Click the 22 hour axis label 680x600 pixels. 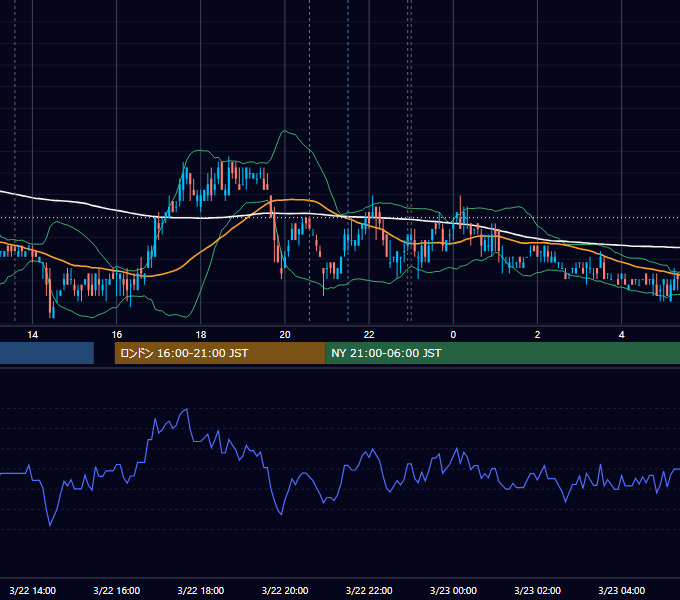click(x=369, y=335)
